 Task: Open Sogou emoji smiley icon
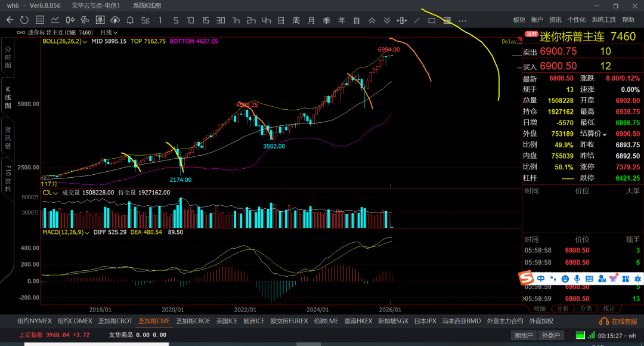565,279
